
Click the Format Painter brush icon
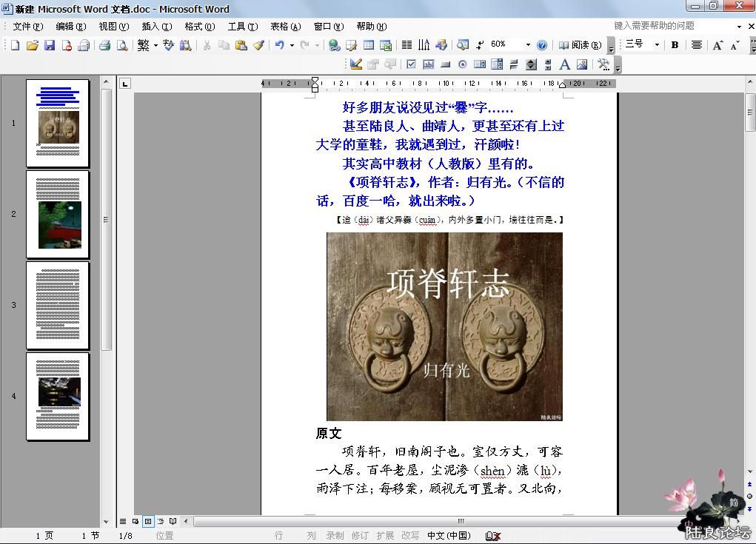258,45
